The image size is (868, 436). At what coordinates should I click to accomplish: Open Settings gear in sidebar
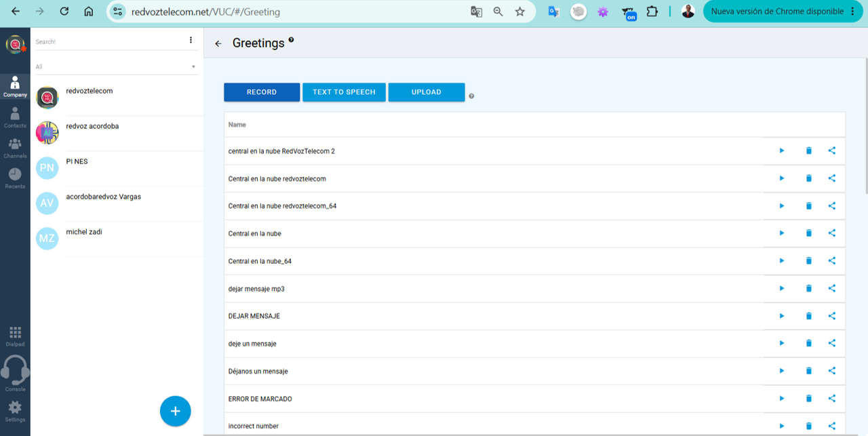15,412
